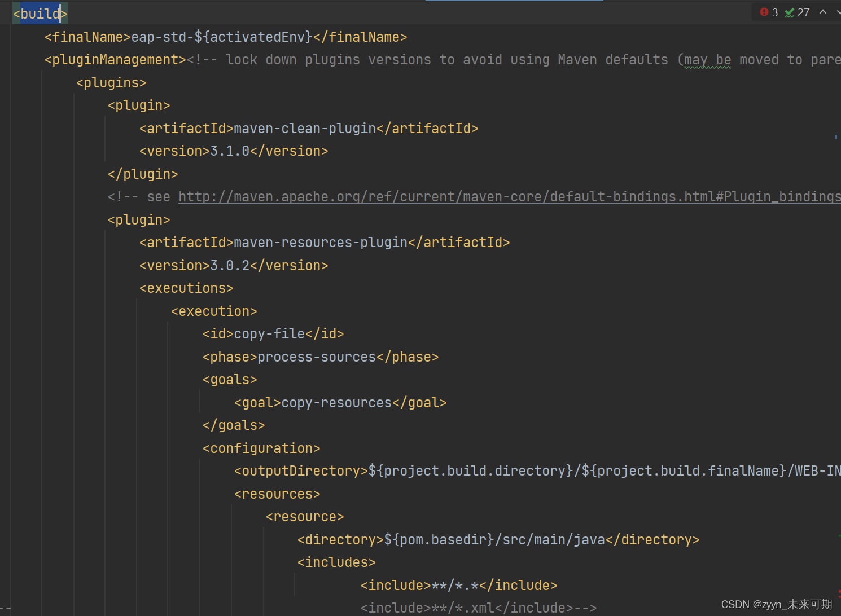The height and width of the screenshot is (616, 841).
Task: Click the includes opening tag
Action: 336,562
